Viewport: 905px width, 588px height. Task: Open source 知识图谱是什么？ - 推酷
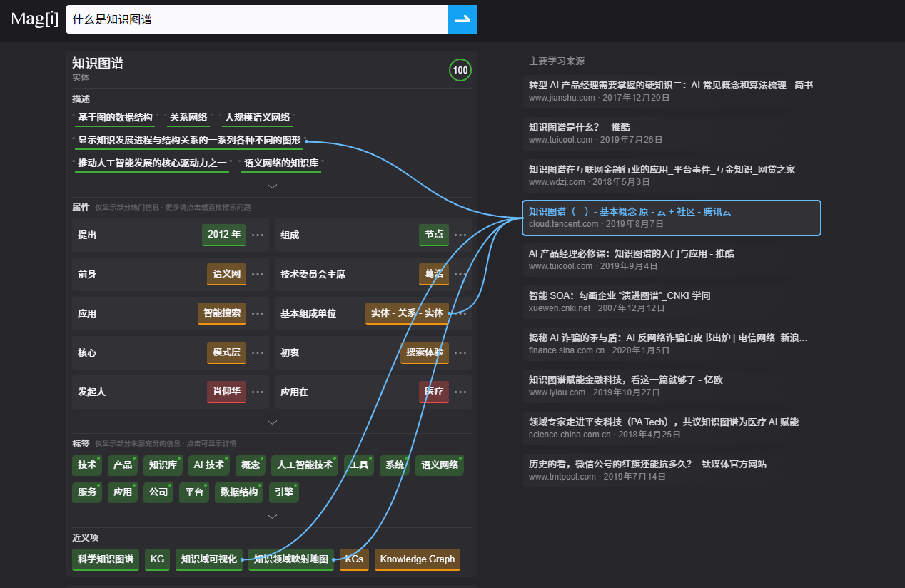click(672, 133)
